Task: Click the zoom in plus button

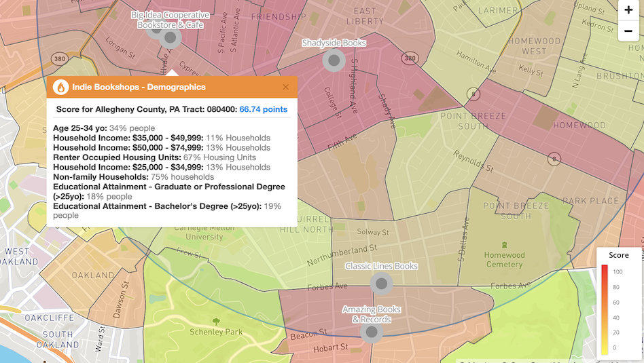Action: (628, 10)
